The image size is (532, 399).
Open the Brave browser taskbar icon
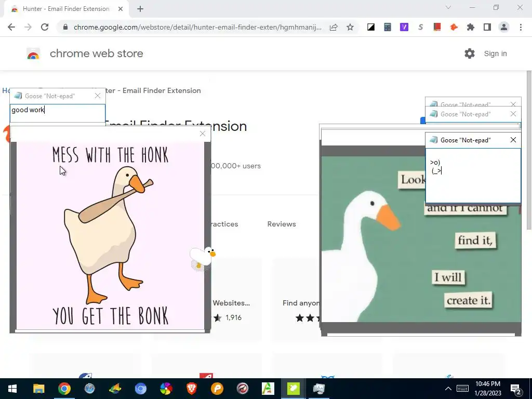coord(191,389)
